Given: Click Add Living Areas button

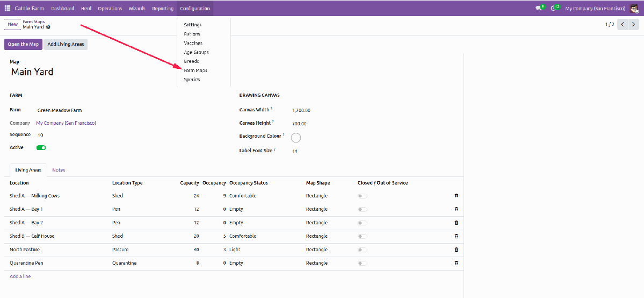Looking at the screenshot, I should tap(66, 45).
